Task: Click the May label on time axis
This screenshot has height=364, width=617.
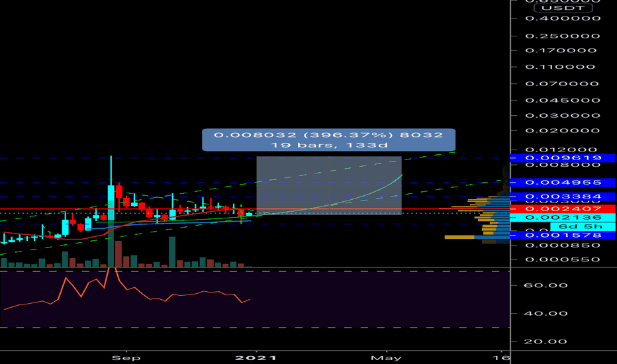Action: click(x=387, y=357)
